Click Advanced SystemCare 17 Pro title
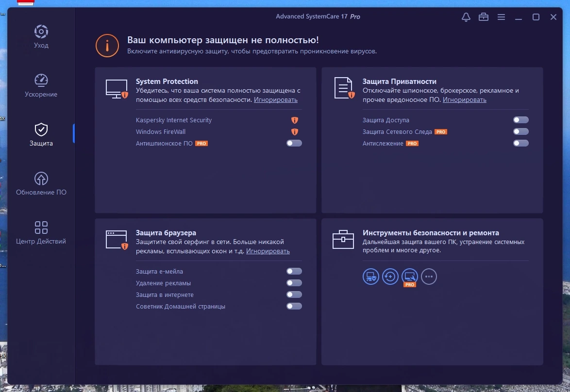Image resolution: width=570 pixels, height=392 pixels. 318,16
